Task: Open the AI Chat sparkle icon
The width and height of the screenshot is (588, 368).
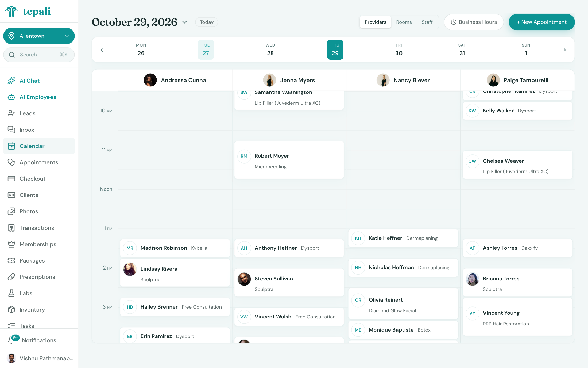Action: pyautogui.click(x=11, y=81)
